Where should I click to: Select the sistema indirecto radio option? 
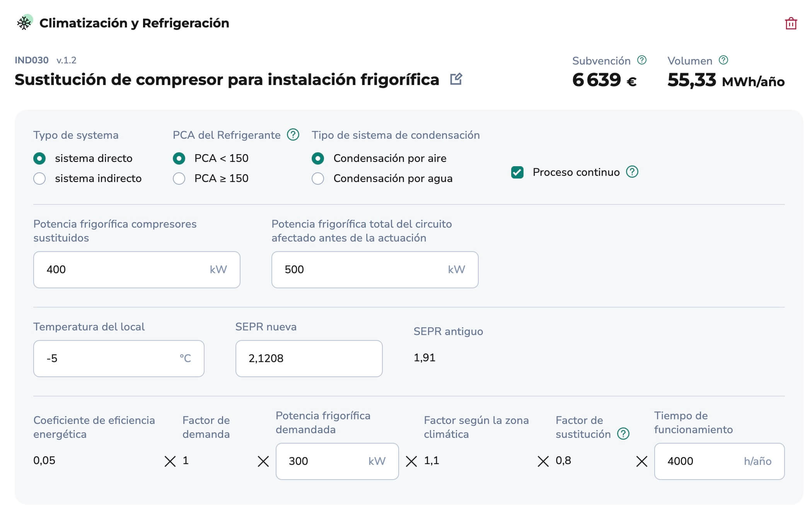click(39, 179)
